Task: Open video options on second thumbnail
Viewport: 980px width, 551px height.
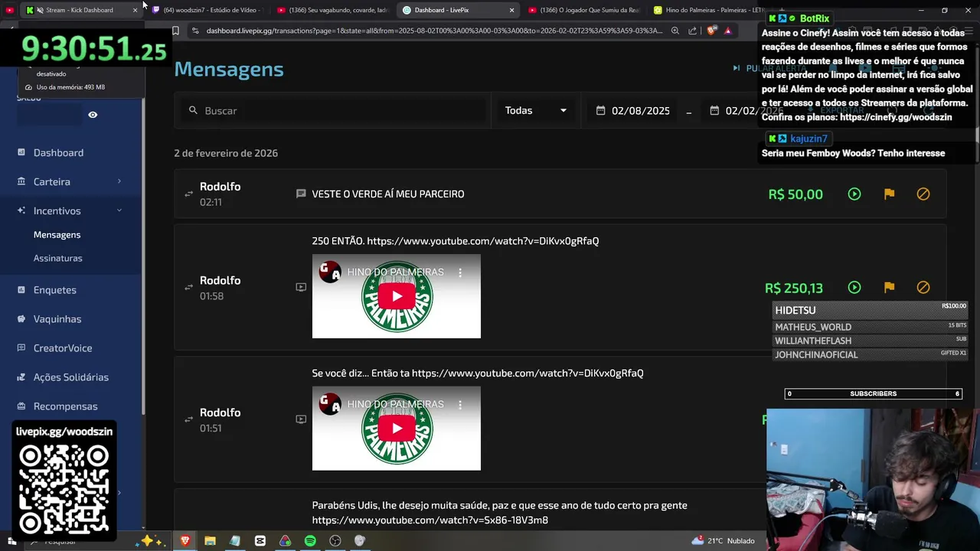Action: coord(460,405)
